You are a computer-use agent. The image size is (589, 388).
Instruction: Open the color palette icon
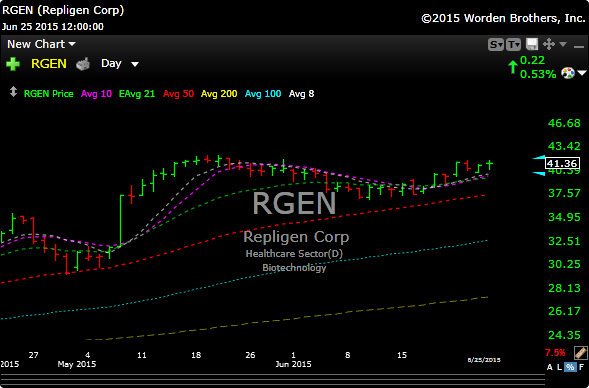click(x=568, y=73)
